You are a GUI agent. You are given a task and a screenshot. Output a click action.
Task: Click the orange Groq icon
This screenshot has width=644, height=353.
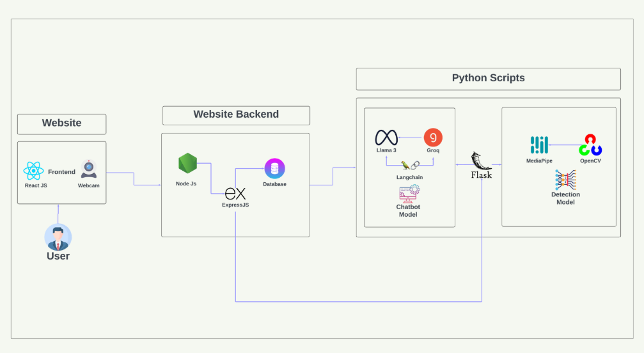pyautogui.click(x=433, y=137)
